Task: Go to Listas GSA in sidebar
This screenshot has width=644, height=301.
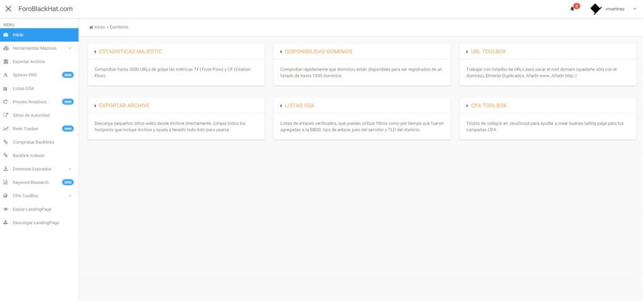Action: pyautogui.click(x=39, y=88)
